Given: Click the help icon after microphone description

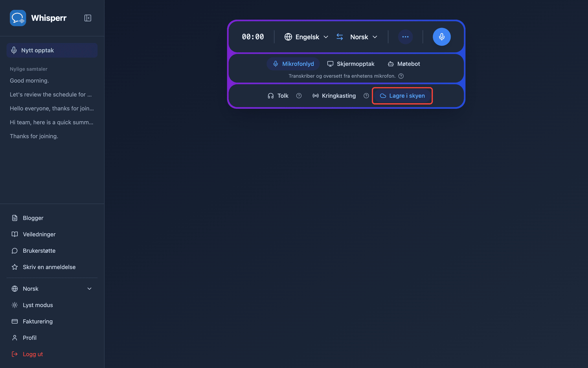Looking at the screenshot, I should tap(401, 76).
